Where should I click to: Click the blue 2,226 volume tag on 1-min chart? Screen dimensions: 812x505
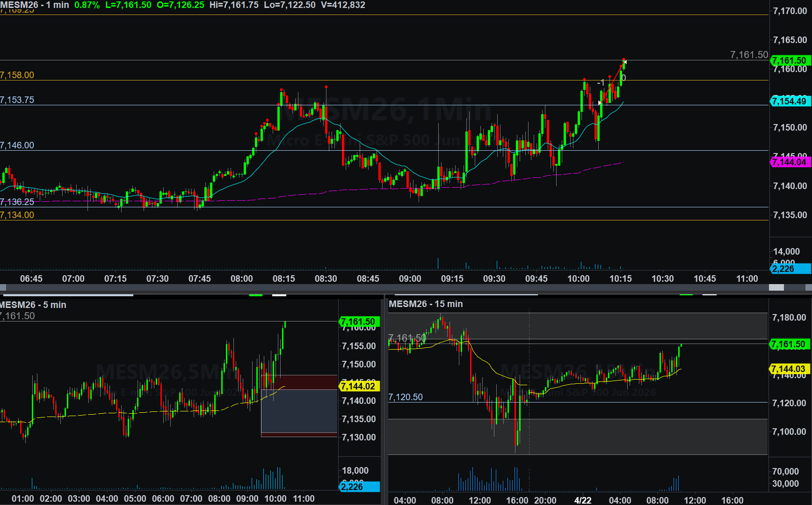click(x=790, y=269)
